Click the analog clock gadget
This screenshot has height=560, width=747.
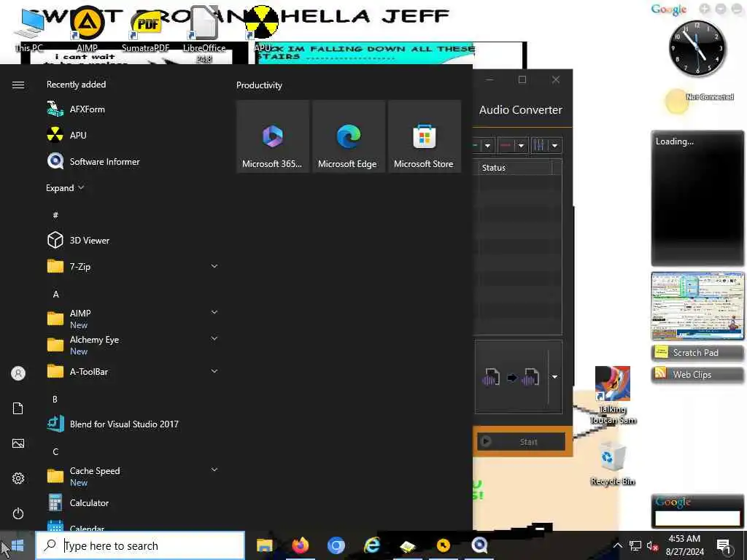[697, 47]
